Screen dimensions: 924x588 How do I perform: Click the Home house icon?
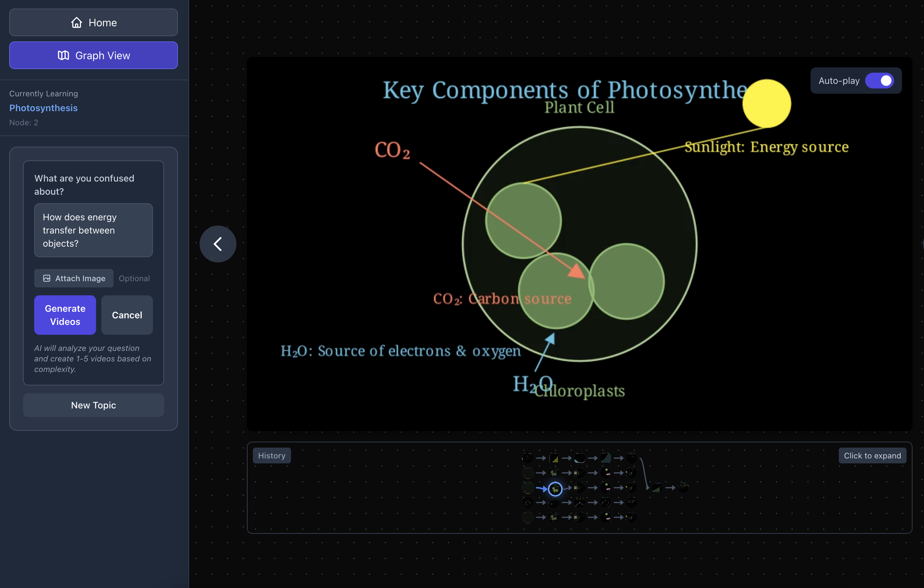[x=76, y=23]
